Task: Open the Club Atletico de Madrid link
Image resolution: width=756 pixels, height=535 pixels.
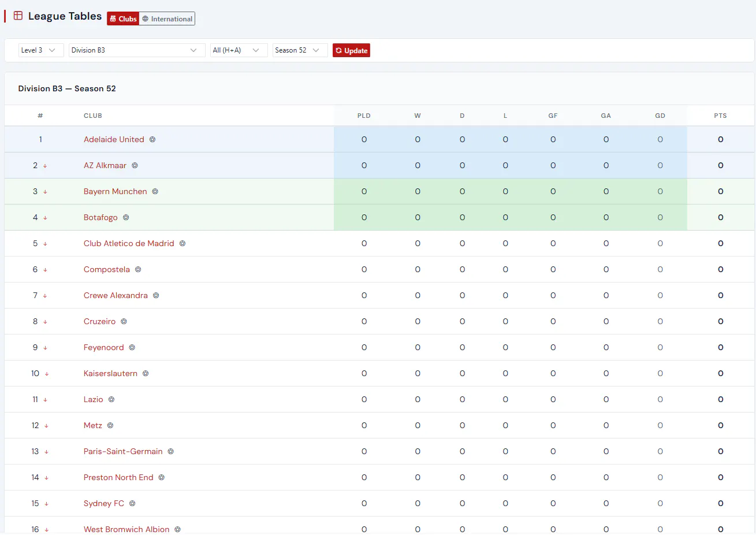Action: [x=129, y=243]
